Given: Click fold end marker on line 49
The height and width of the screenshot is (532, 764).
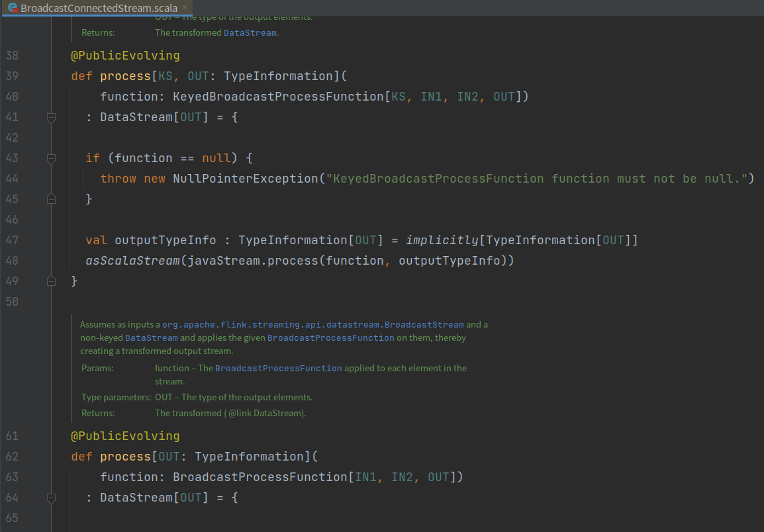Looking at the screenshot, I should pos(51,281).
